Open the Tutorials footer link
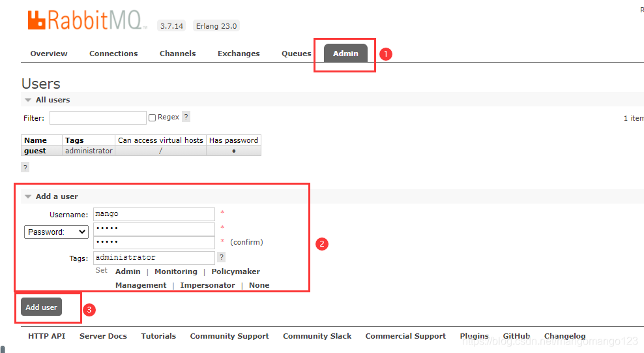644x353 pixels. 158,336
